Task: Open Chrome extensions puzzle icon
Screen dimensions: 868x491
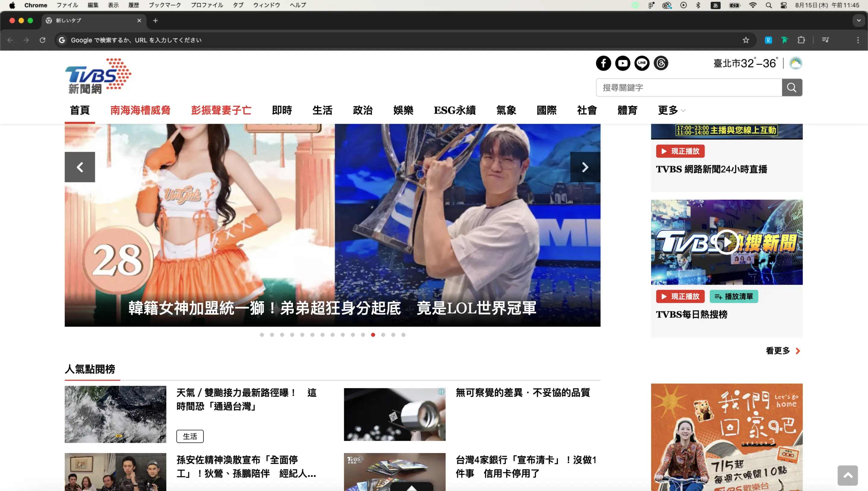Action: pyautogui.click(x=801, y=40)
